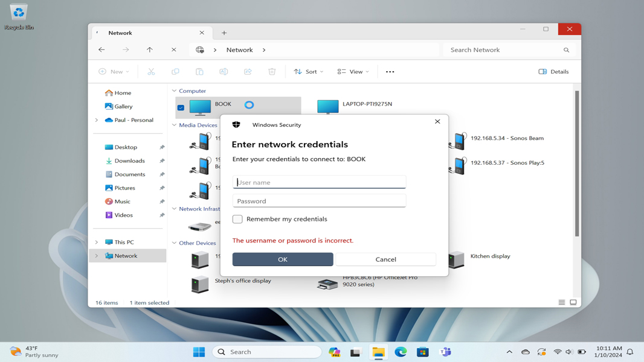Select the Cut icon in the toolbar

pos(151,71)
